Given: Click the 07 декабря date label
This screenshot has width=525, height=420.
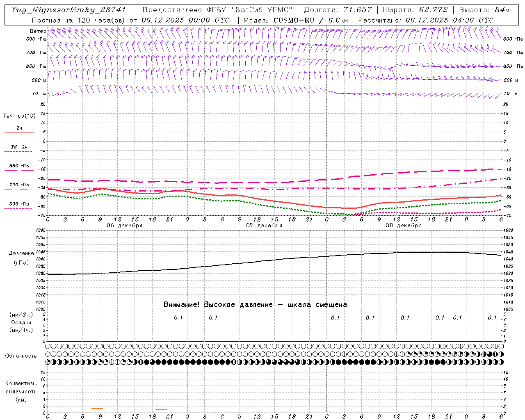Looking at the screenshot, I should pyautogui.click(x=264, y=226).
